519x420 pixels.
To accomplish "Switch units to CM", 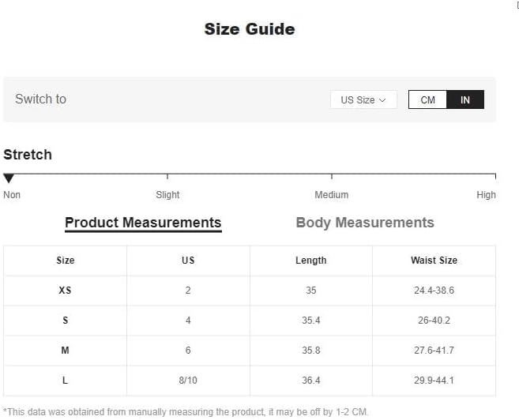I will 427,100.
